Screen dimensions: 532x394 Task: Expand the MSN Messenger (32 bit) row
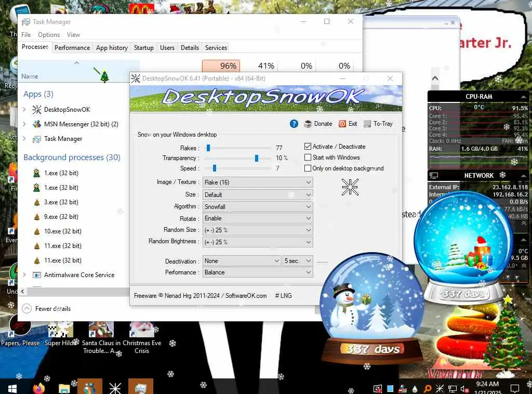(x=24, y=124)
